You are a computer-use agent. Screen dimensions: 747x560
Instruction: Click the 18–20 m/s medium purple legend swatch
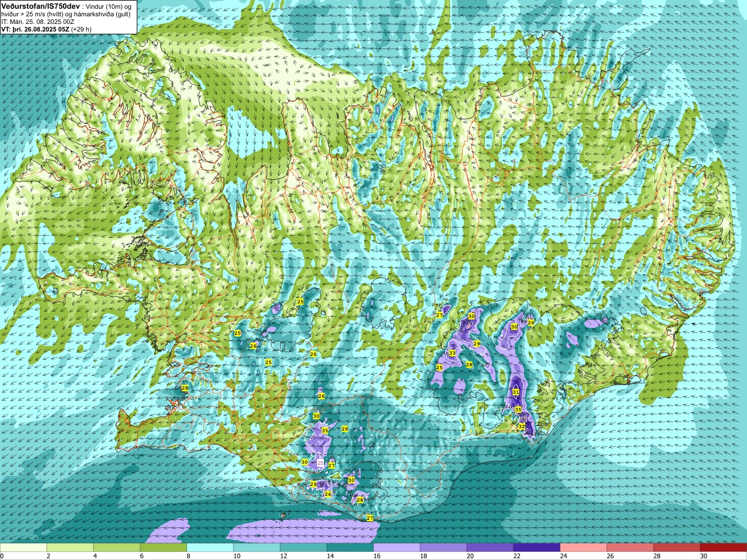444,548
